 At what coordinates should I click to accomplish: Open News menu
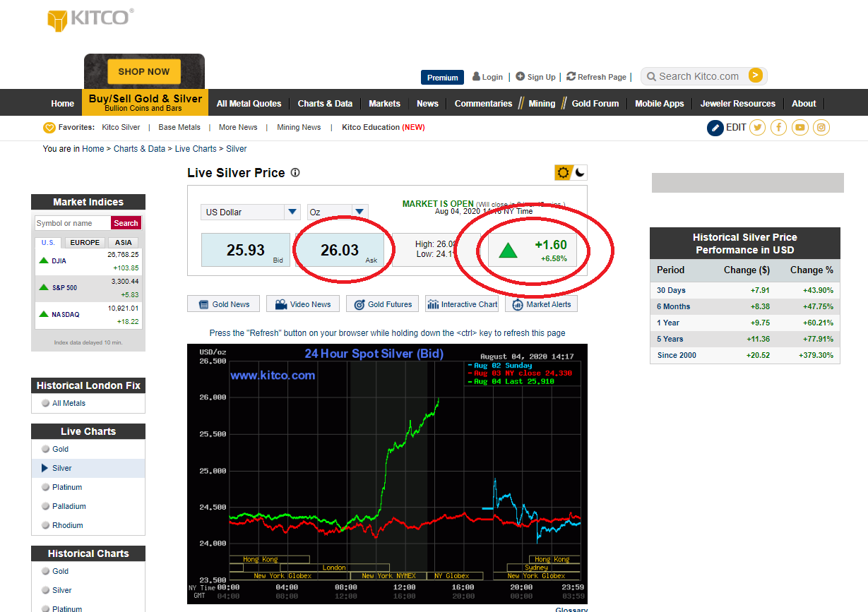tap(427, 103)
